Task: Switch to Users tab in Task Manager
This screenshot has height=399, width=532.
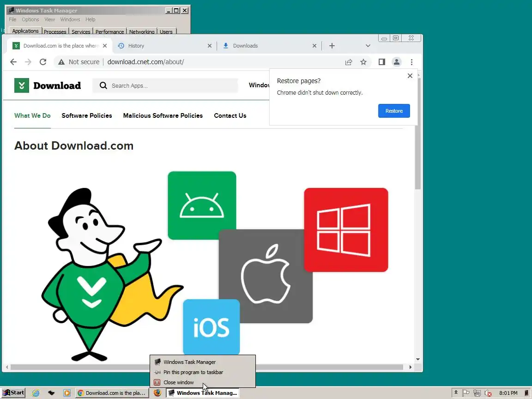Action: [x=166, y=31]
